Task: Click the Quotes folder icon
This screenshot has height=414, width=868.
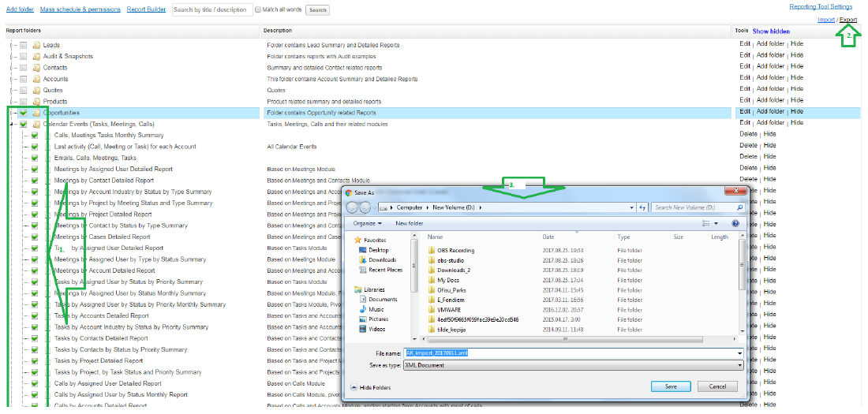Action: pyautogui.click(x=36, y=90)
